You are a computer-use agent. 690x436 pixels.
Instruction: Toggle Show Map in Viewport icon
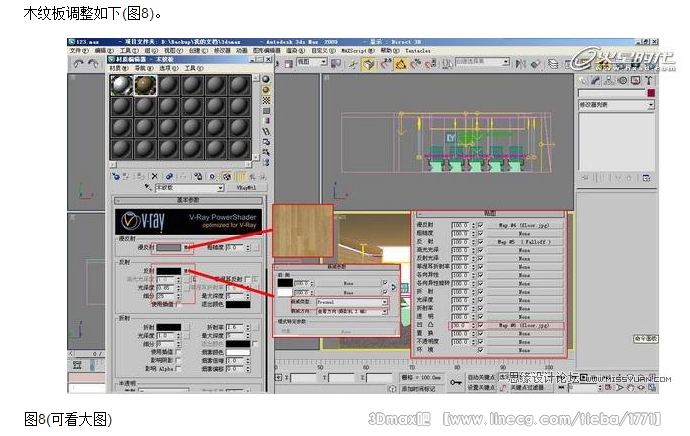227,176
